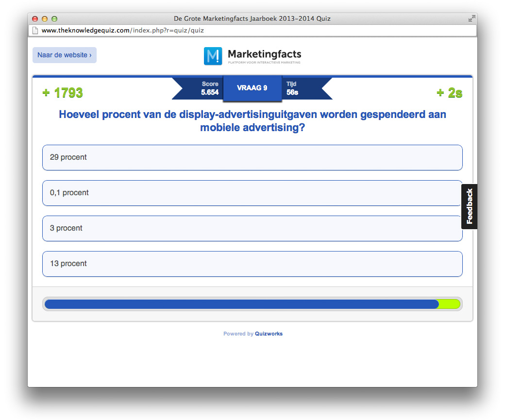Choose the "0,1 procent" answer option
Screen dimensions: 505x420
(x=252, y=193)
